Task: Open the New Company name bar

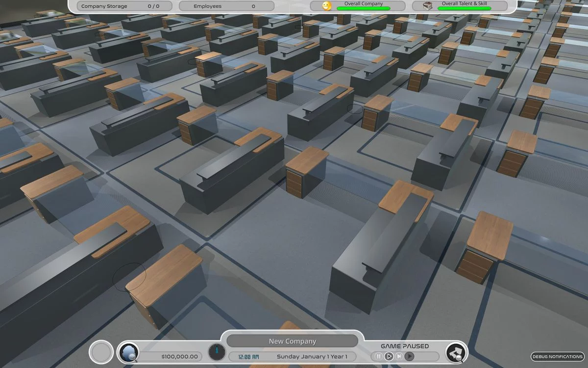Action: (293, 341)
